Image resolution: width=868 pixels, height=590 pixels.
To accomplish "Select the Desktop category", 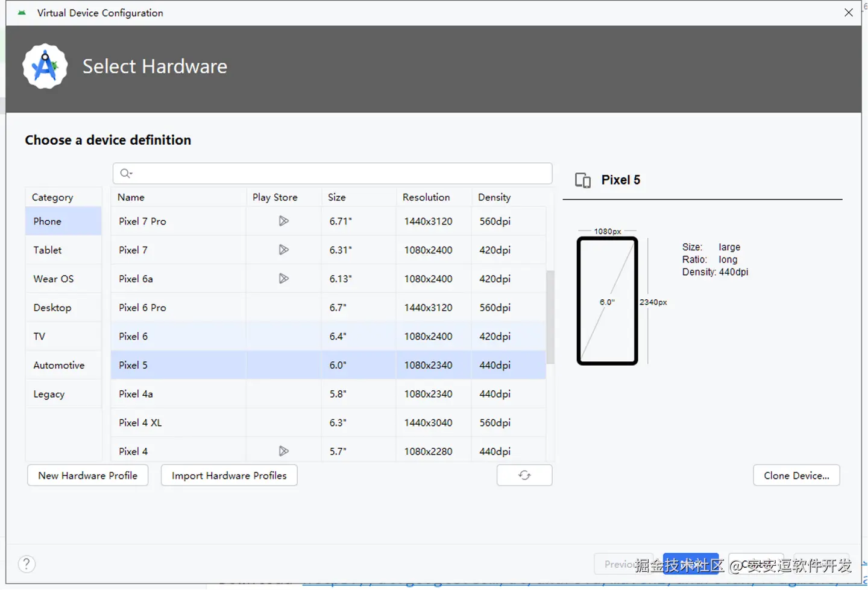I will pos(63,308).
